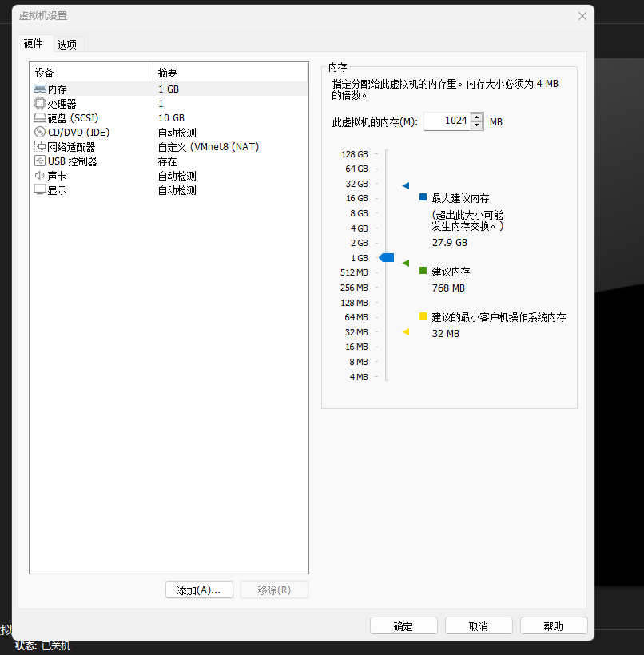The height and width of the screenshot is (655, 644).
Task: Click the blue legend square for 最大建议内存
Action: pos(423,197)
